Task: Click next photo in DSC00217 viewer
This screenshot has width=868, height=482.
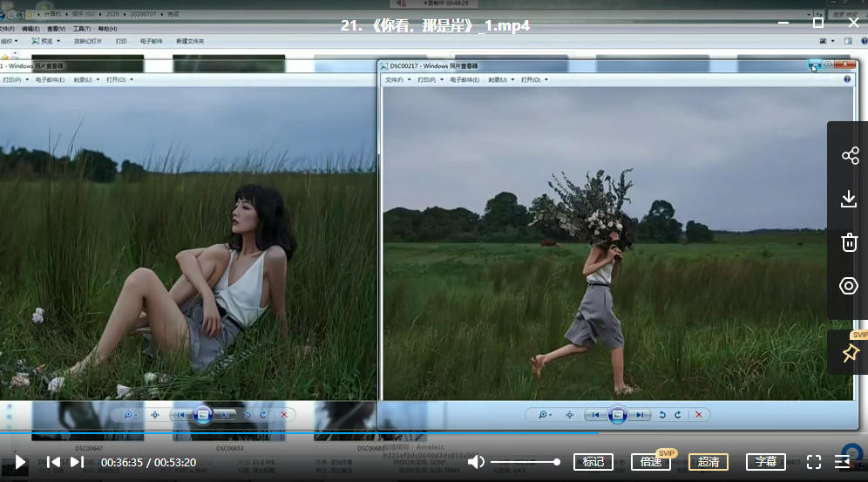Action: (640, 415)
